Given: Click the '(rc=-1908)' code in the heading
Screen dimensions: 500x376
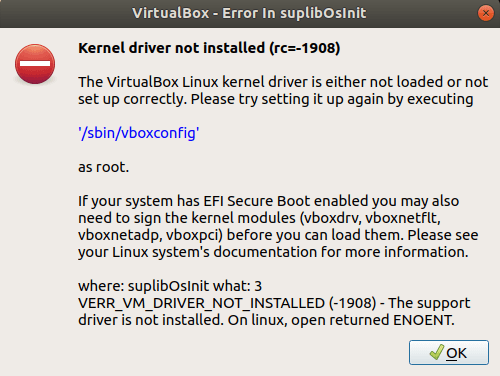Looking at the screenshot, I should (305, 48).
